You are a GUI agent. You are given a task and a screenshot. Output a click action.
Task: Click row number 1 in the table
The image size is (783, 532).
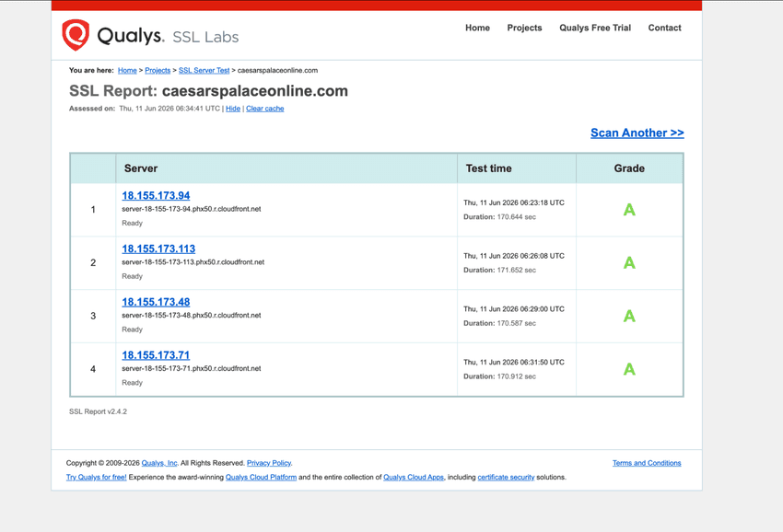[93, 210]
